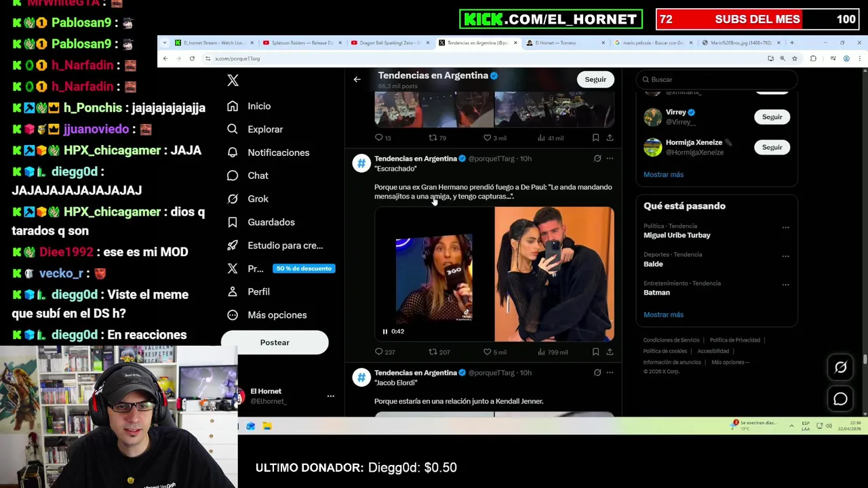Image resolution: width=868 pixels, height=488 pixels.
Task: Click the X logo in the sidebar
Action: pyautogui.click(x=233, y=80)
